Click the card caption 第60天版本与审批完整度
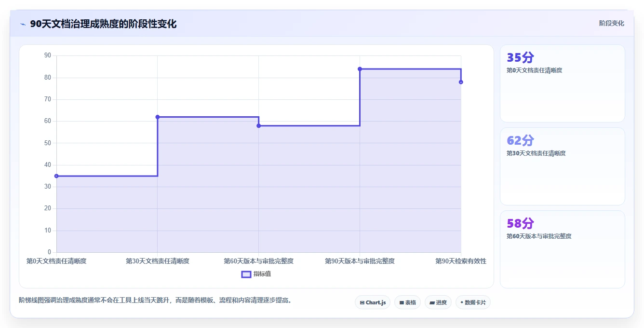 point(539,236)
